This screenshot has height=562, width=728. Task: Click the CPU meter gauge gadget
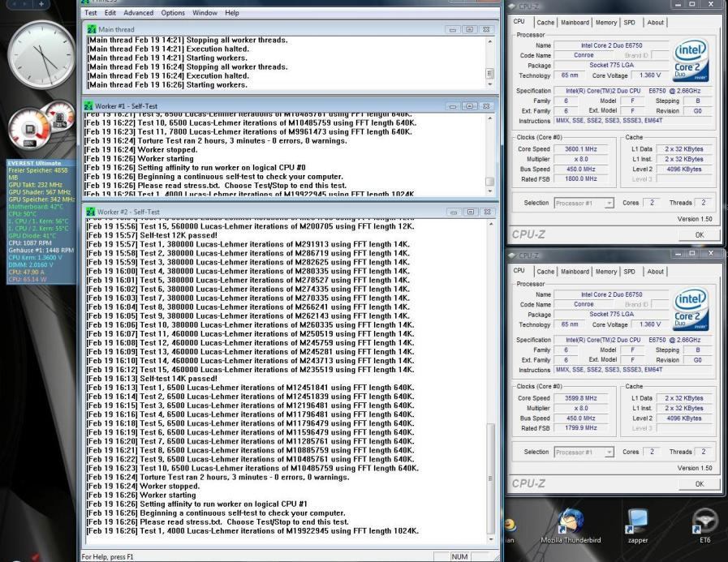point(30,129)
